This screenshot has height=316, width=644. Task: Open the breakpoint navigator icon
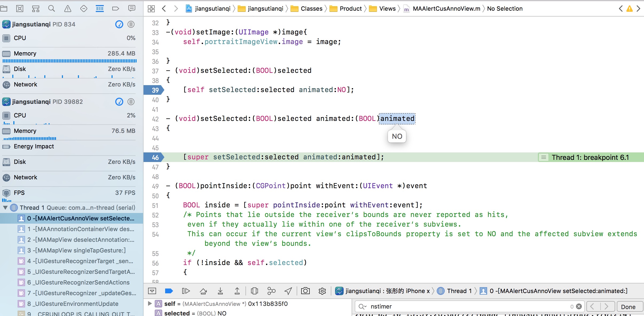[x=116, y=9]
